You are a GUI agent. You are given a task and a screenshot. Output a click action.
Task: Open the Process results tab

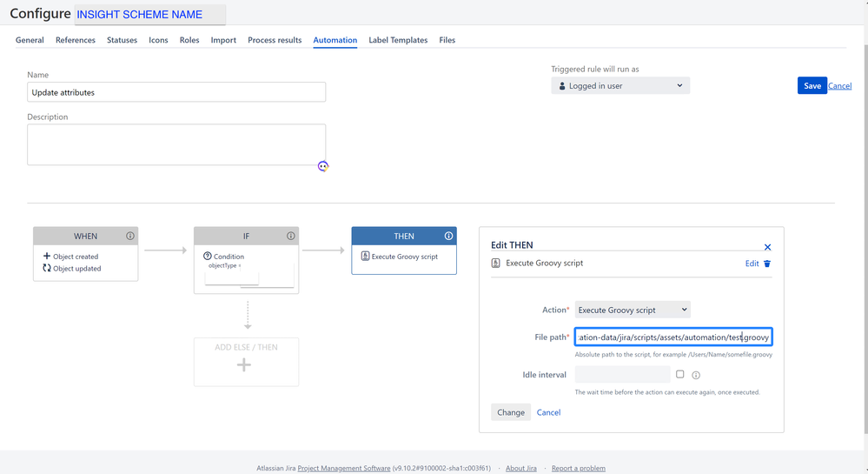point(275,40)
